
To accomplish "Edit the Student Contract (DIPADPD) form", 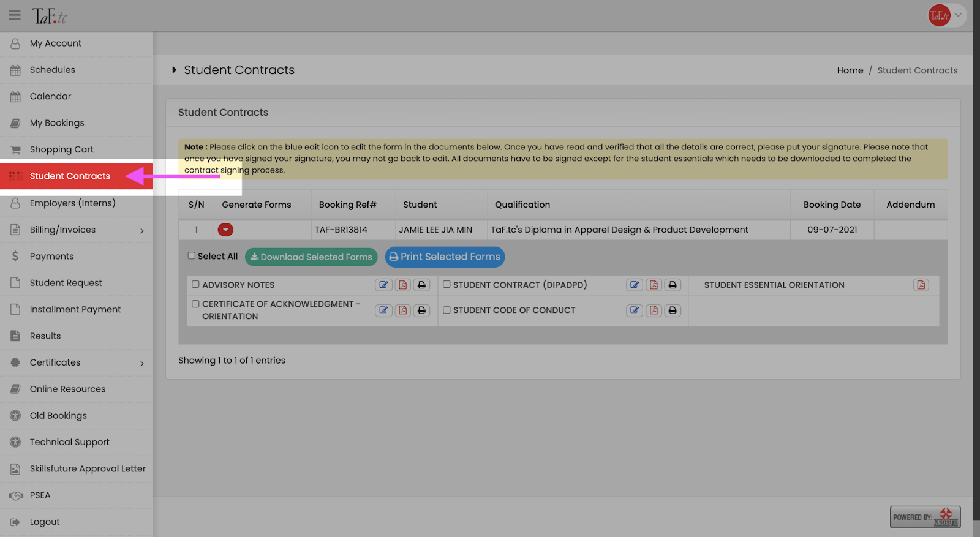I will [635, 285].
